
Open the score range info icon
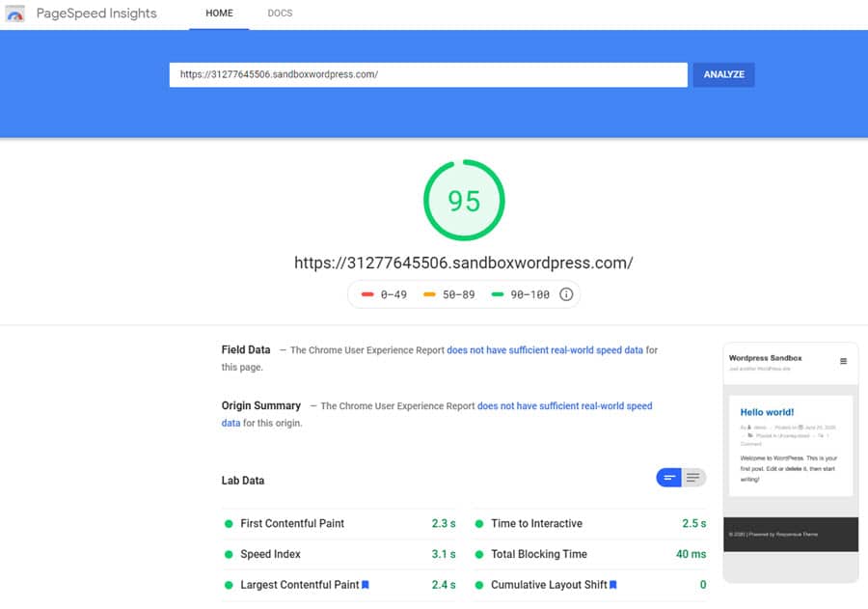(566, 294)
